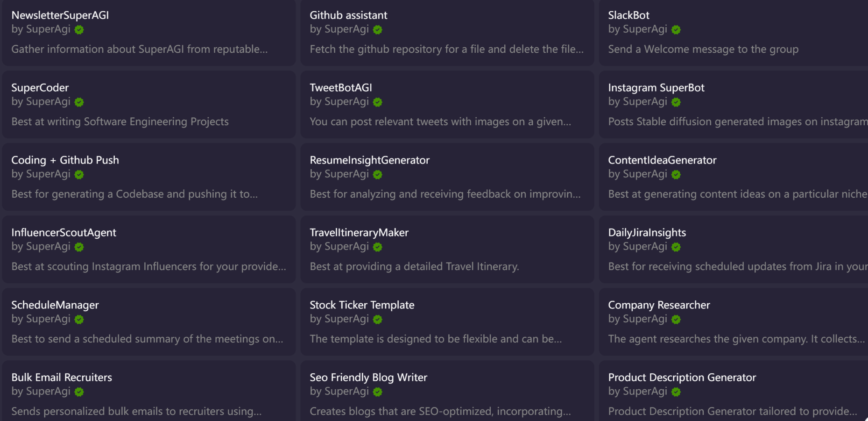
Task: Click verified badge under Bulk Email Recruiters
Action: click(79, 392)
